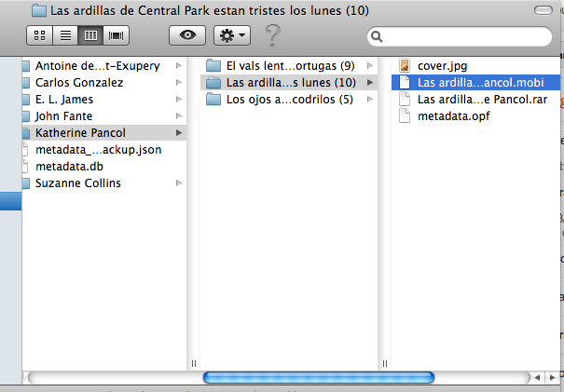The height and width of the screenshot is (392, 564).
Task: Click the selected blue sidebar item
Action: [x=11, y=201]
